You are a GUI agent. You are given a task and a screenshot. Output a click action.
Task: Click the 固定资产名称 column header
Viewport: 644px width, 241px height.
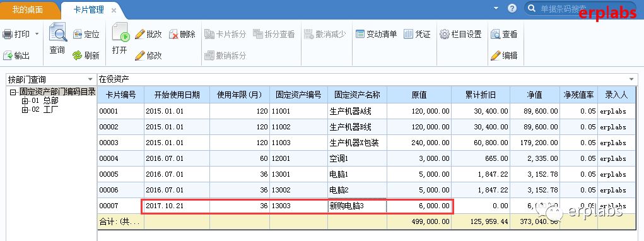(x=357, y=95)
